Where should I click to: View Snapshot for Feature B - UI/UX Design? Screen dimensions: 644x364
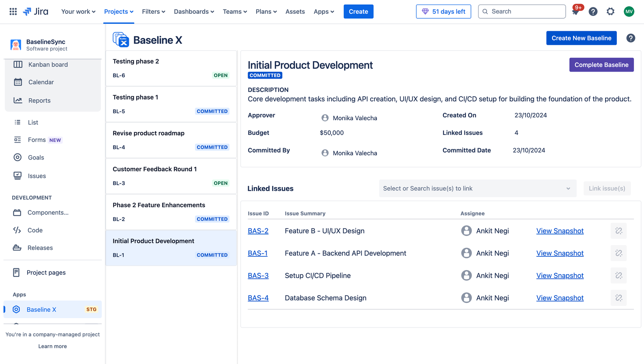coord(560,231)
